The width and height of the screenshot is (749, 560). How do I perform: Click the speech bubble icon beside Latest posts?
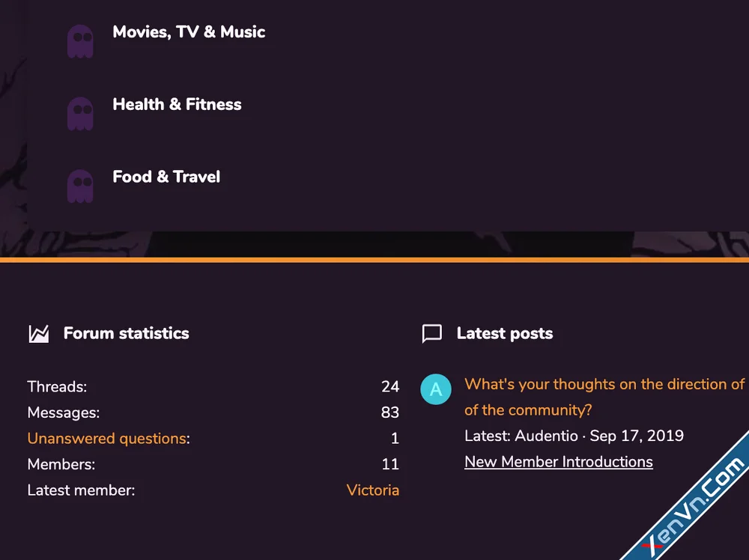pos(432,334)
